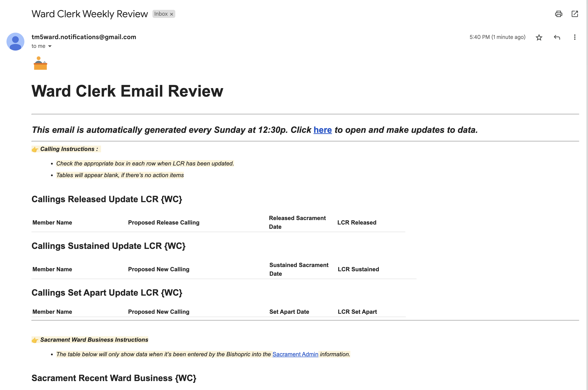Open the email in a new window

(x=575, y=14)
